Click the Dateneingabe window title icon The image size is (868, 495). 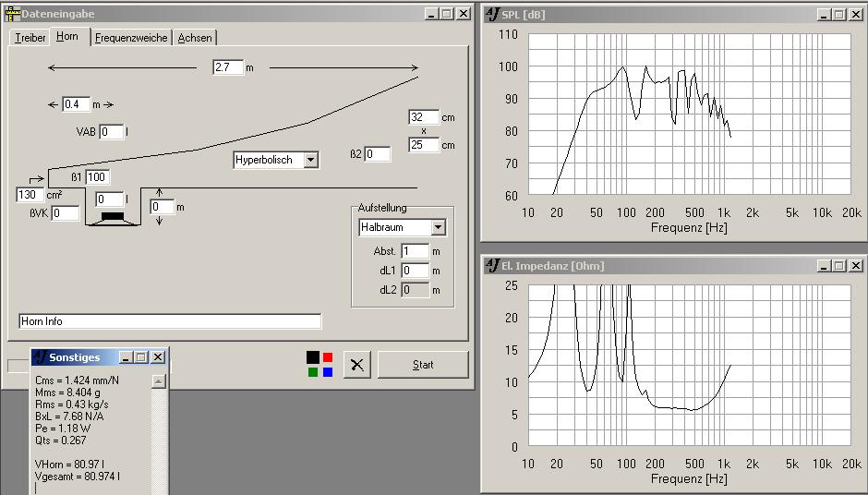coord(13,14)
